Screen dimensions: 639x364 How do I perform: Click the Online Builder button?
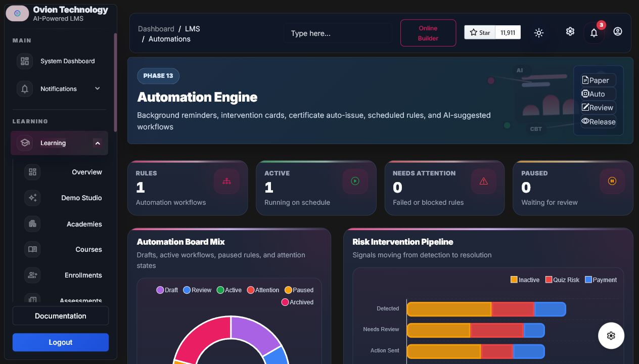[x=428, y=33]
